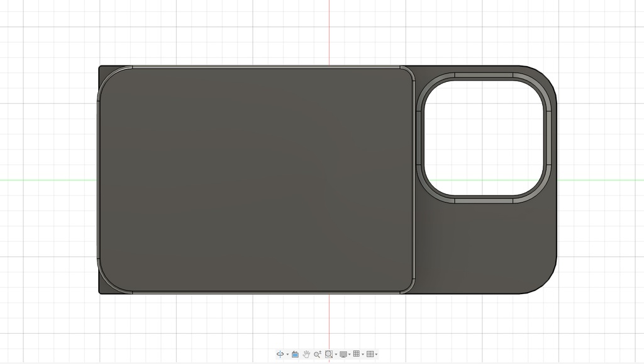The height and width of the screenshot is (364, 644).
Task: Toggle Pan navigation mode on
Action: pos(307,354)
